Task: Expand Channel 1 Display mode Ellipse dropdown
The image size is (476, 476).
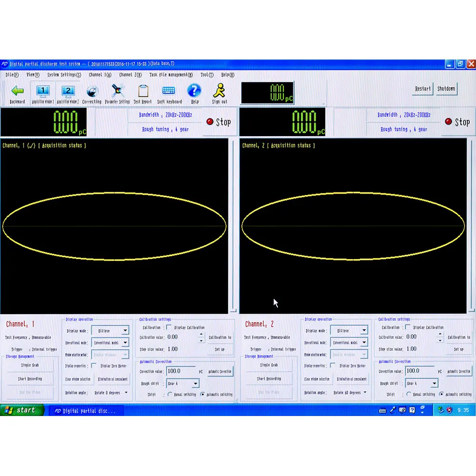Action: click(x=125, y=330)
